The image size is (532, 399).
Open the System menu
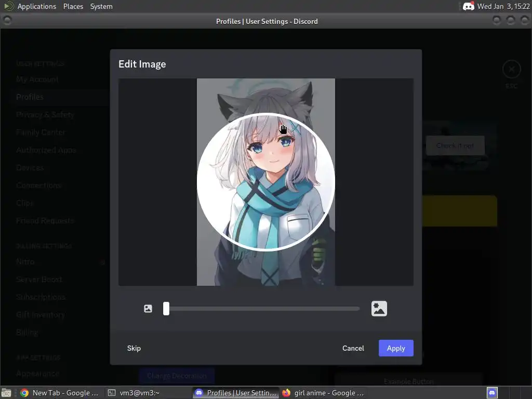[x=101, y=6]
